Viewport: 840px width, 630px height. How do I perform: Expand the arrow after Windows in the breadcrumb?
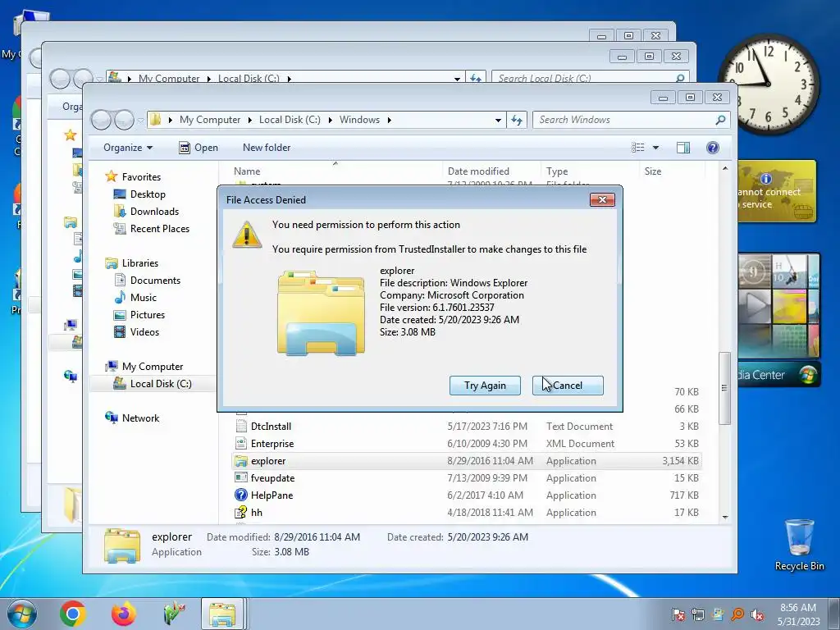pos(389,120)
